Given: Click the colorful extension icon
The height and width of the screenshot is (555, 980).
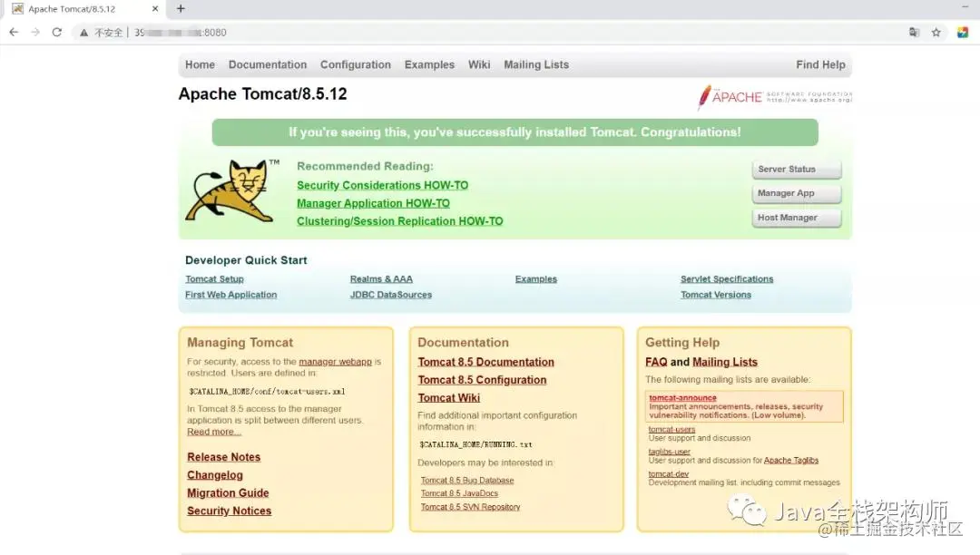Looking at the screenshot, I should (963, 33).
